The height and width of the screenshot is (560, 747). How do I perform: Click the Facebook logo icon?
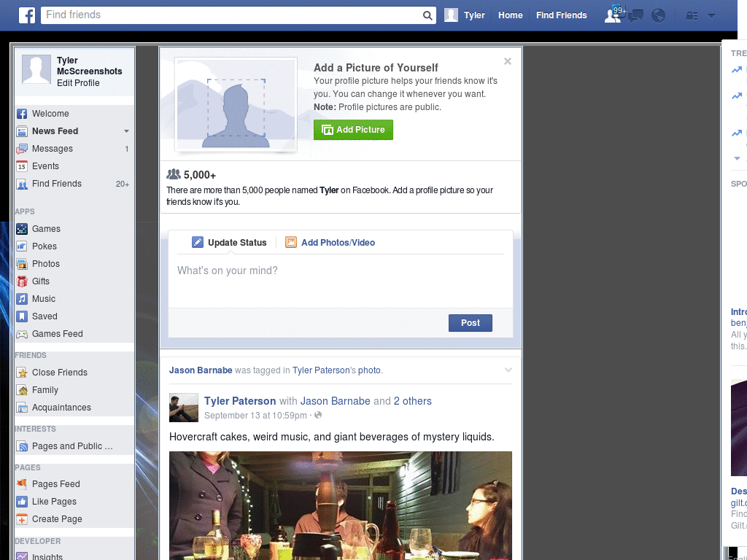coord(27,15)
